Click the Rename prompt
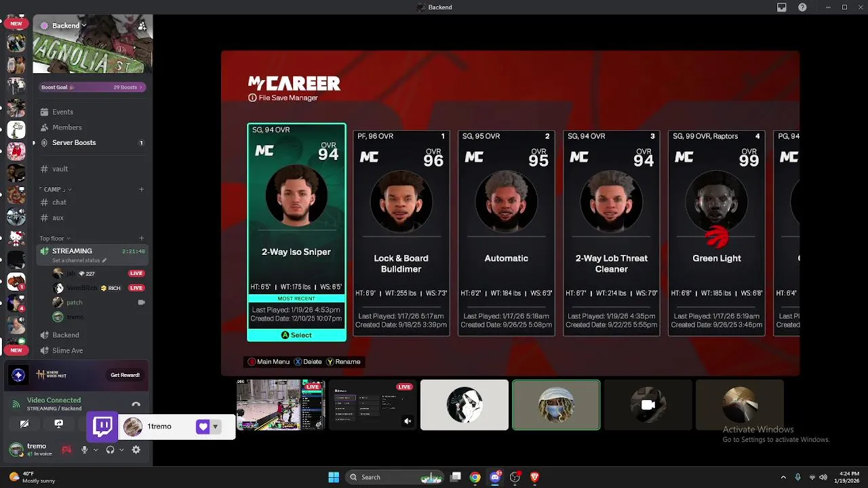This screenshot has width=868, height=488. pyautogui.click(x=343, y=362)
